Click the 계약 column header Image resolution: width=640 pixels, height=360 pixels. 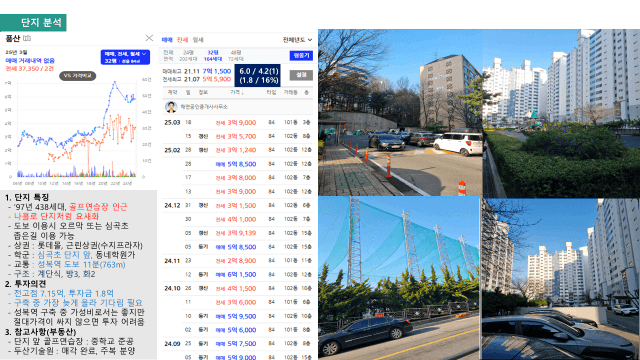(172, 93)
